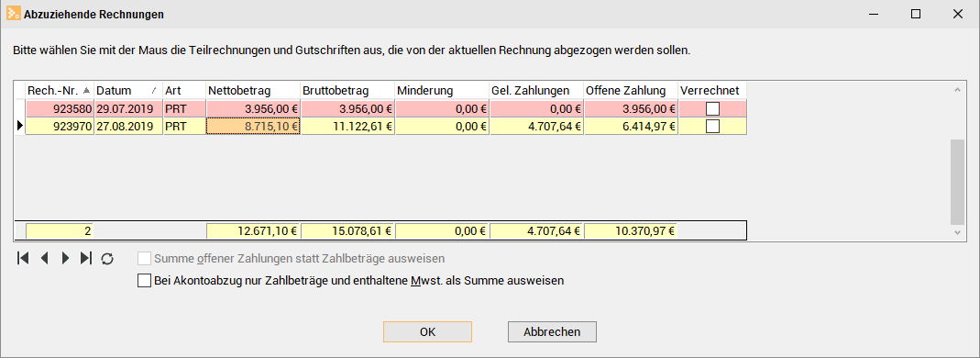Image resolution: width=980 pixels, height=358 pixels.
Task: Confirm selection with OK button
Action: (x=427, y=331)
